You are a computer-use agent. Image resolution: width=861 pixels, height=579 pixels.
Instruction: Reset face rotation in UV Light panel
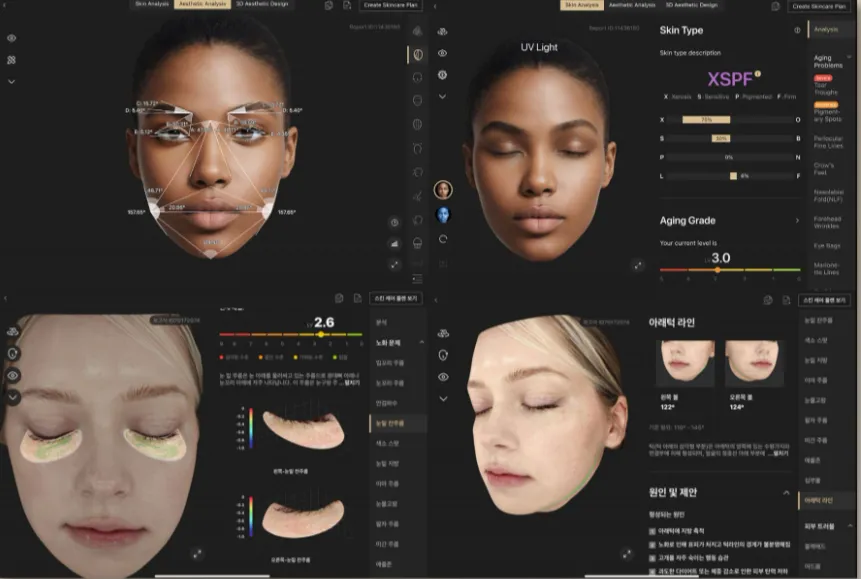tap(443, 239)
